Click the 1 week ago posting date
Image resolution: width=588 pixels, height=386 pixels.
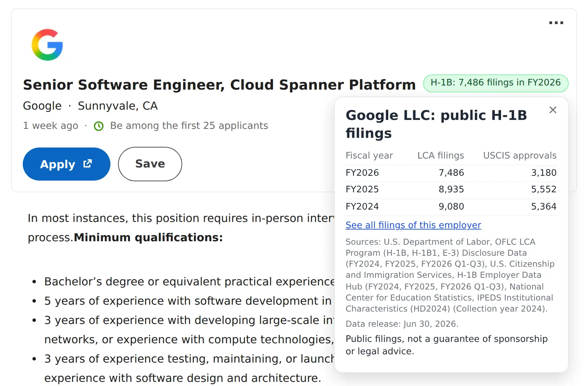coord(51,126)
